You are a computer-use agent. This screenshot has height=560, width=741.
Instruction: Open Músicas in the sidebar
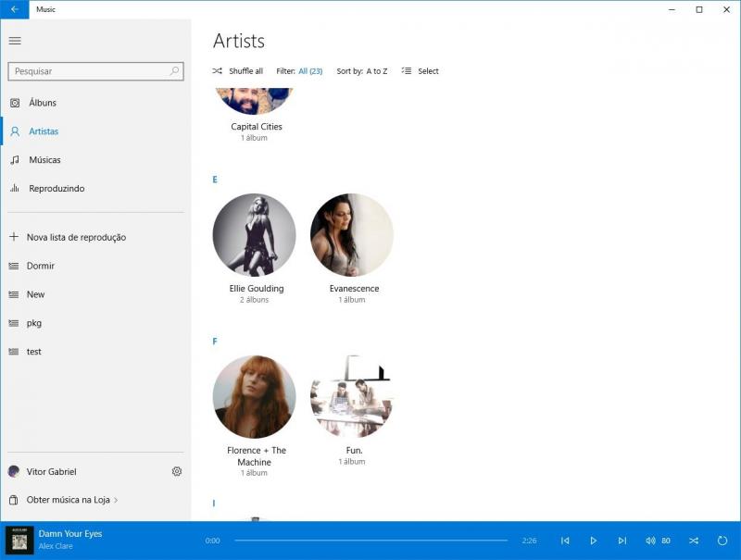pyautogui.click(x=44, y=160)
